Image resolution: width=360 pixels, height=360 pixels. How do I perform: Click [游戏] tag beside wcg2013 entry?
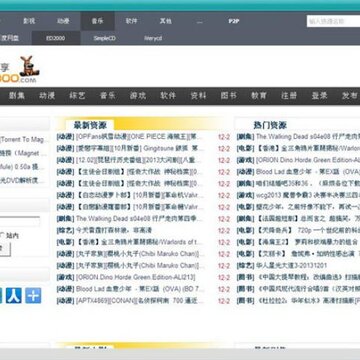246,195
